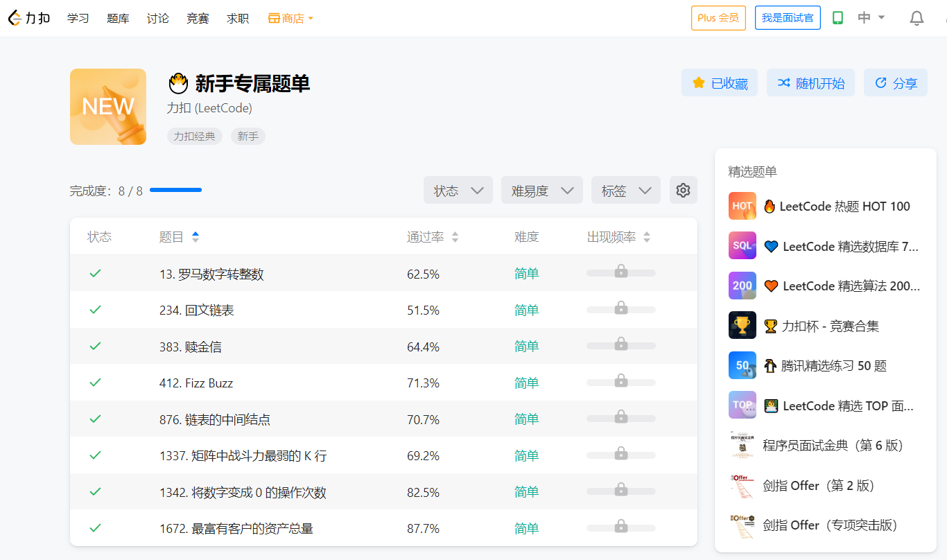The width and height of the screenshot is (947, 560).
Task: Open problem 412. Fizz Buzz
Action: [x=196, y=383]
